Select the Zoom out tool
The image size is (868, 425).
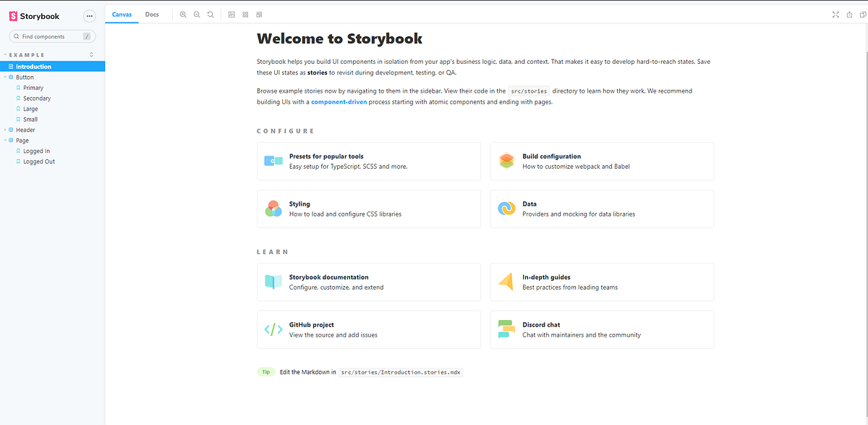tap(197, 14)
